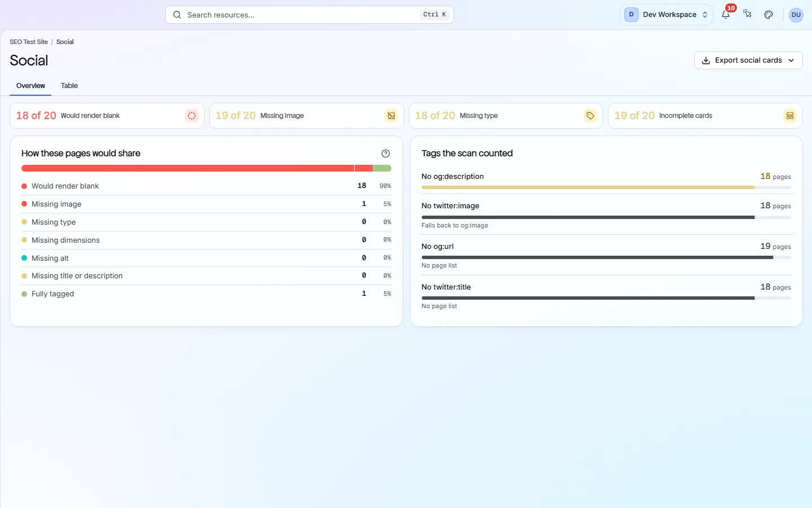Viewport: 812px width, 508px height.
Task: Click the Incomplete cards layout icon
Action: 790,116
